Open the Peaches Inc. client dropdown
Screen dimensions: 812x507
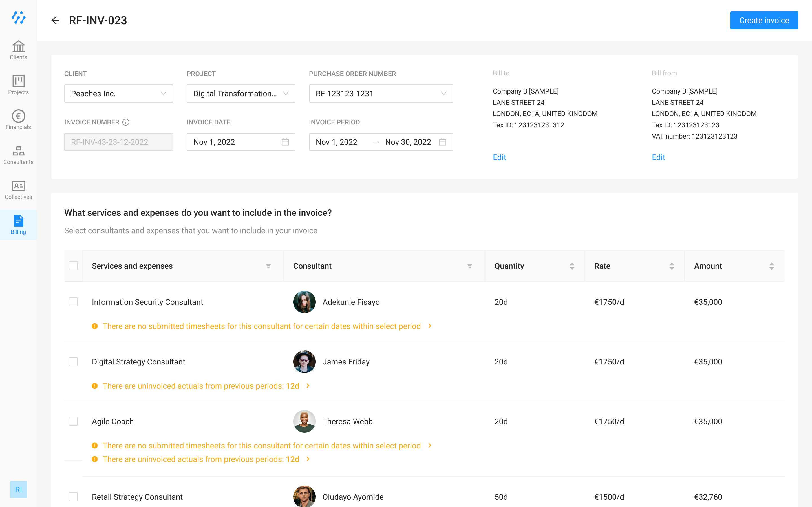click(x=118, y=94)
